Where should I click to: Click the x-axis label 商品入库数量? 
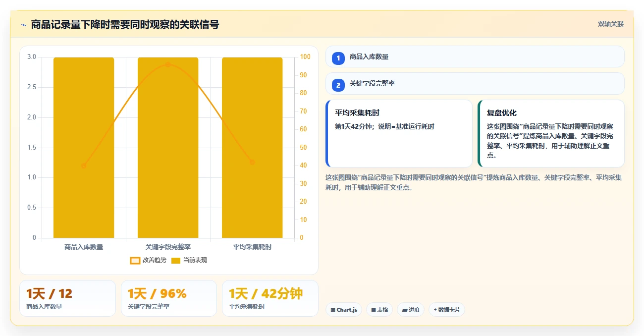pyautogui.click(x=84, y=247)
